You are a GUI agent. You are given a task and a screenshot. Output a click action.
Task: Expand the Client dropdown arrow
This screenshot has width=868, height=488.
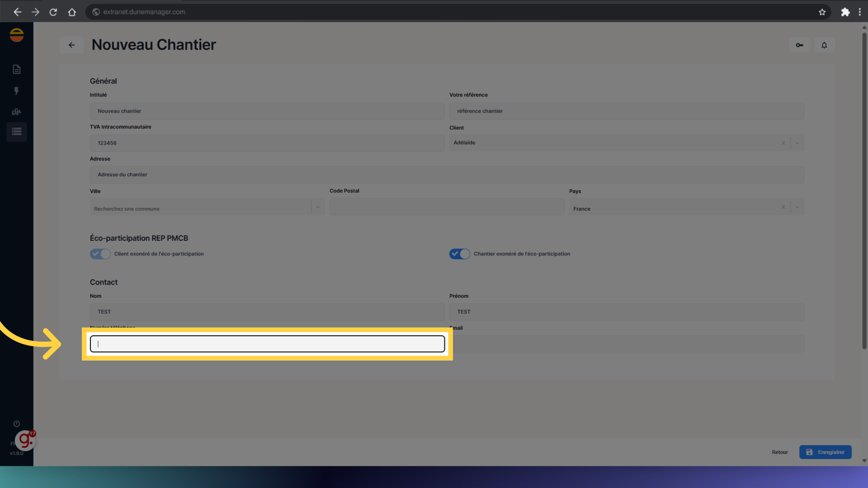coord(797,143)
